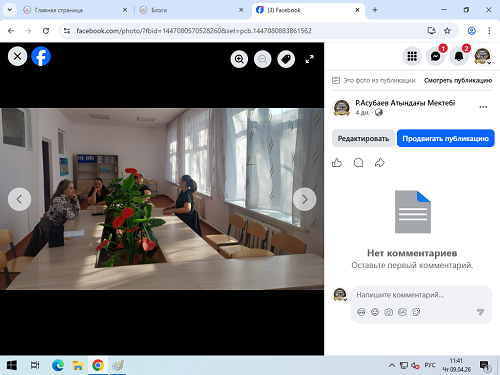Click the Редактировать button
This screenshot has height=375, width=500.
[x=363, y=138]
